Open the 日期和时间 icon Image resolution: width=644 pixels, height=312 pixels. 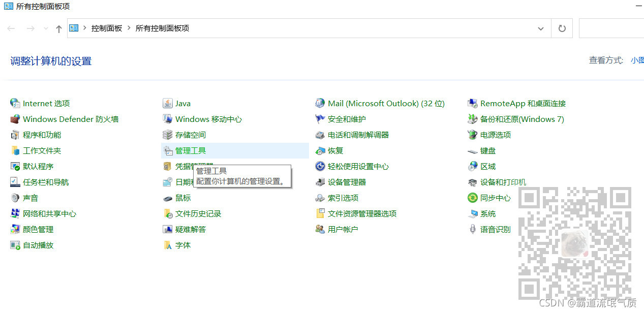(167, 182)
